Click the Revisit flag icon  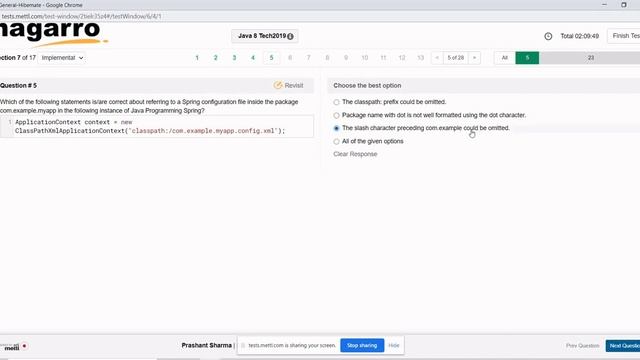278,85
